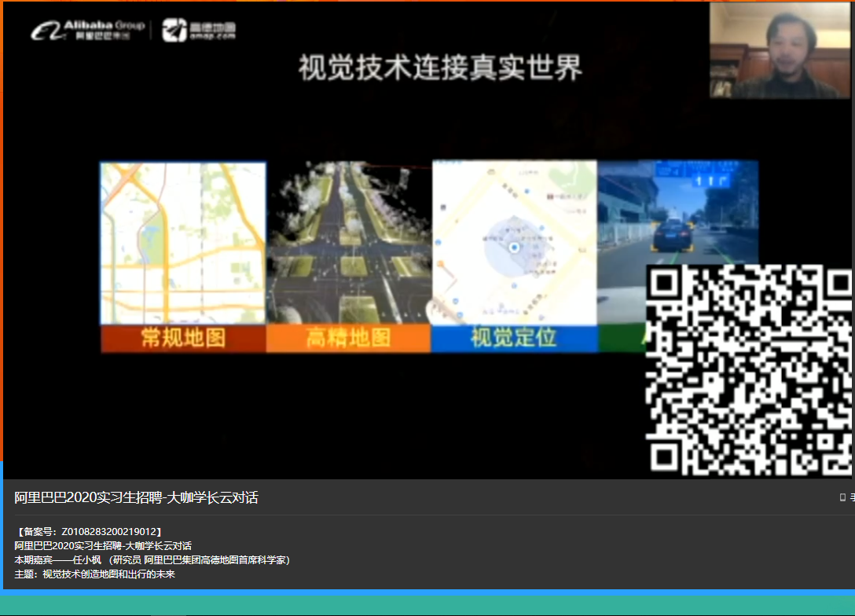Image resolution: width=855 pixels, height=616 pixels.
Task: Click the driving camera image with the car
Action: (x=677, y=213)
